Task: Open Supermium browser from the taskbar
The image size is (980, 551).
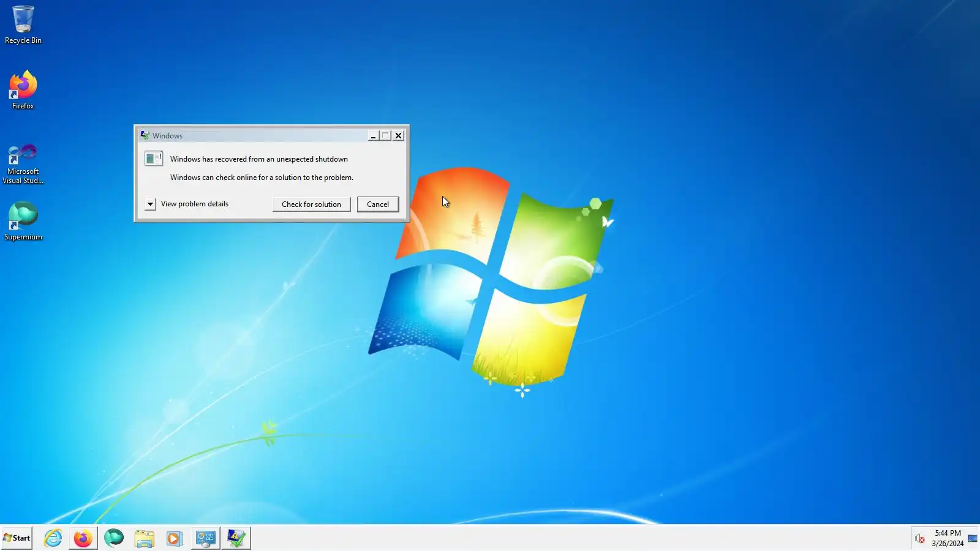Action: [114, 538]
